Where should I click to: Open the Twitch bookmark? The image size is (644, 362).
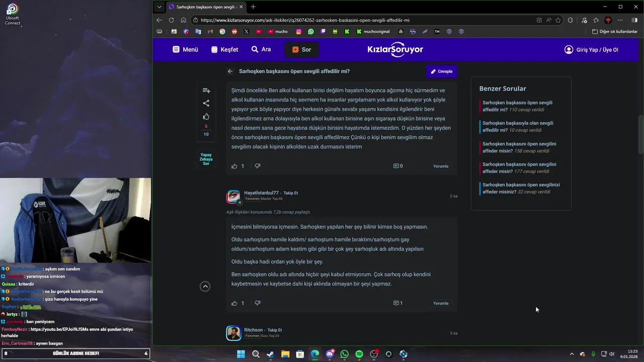[x=323, y=31]
